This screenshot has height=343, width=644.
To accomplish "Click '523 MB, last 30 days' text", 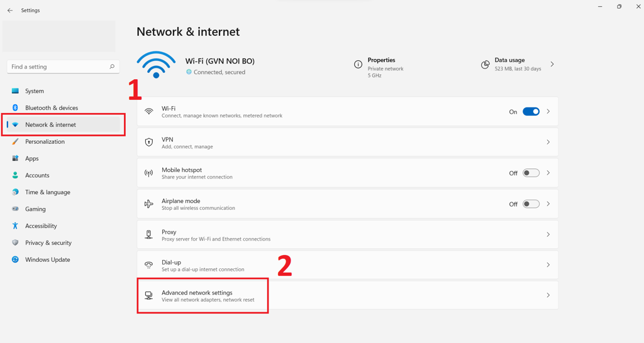I will (x=518, y=69).
